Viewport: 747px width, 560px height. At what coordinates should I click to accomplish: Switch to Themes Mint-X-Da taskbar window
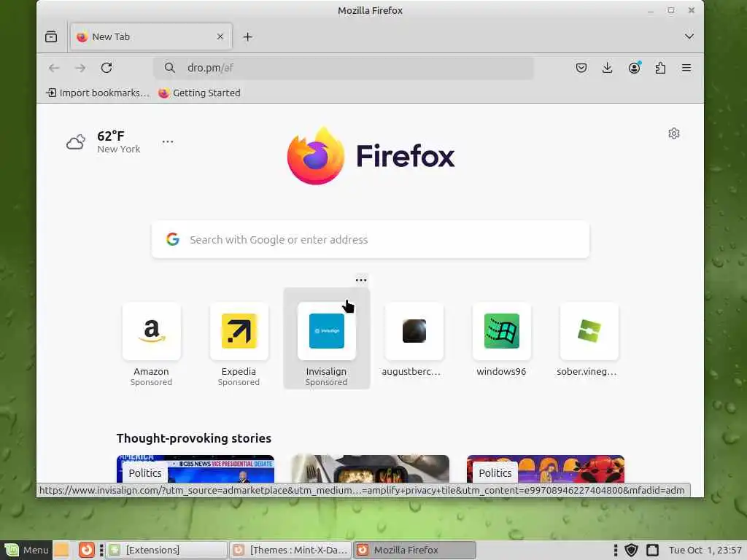point(290,550)
